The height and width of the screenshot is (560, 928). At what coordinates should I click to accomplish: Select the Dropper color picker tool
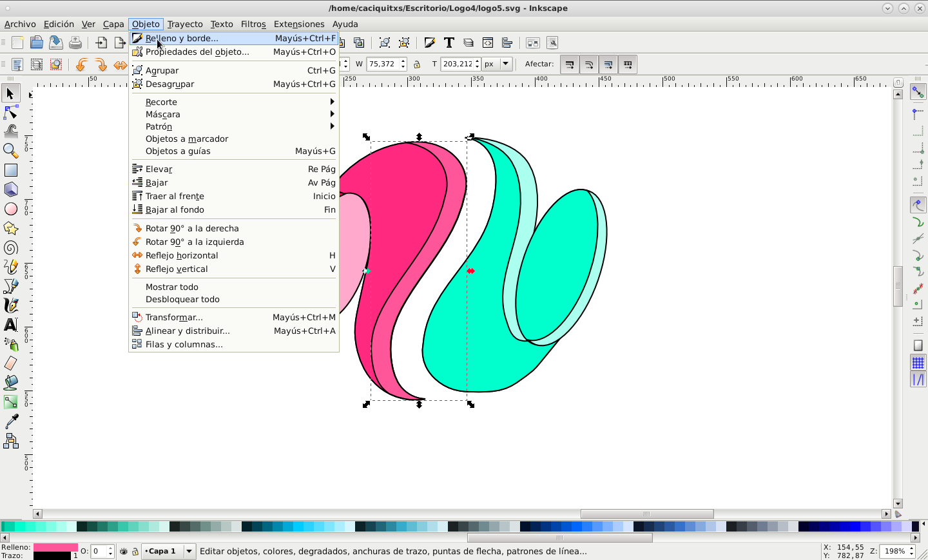pyautogui.click(x=10, y=421)
